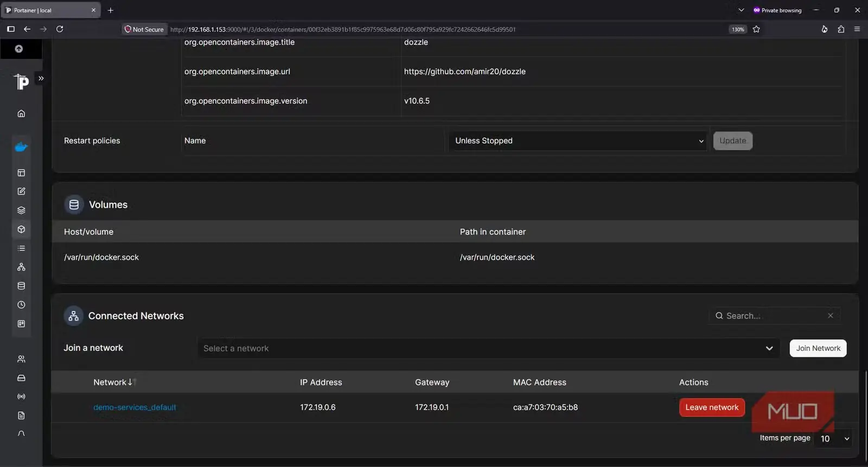
Task: Bookmark this page with star icon
Action: point(756,29)
